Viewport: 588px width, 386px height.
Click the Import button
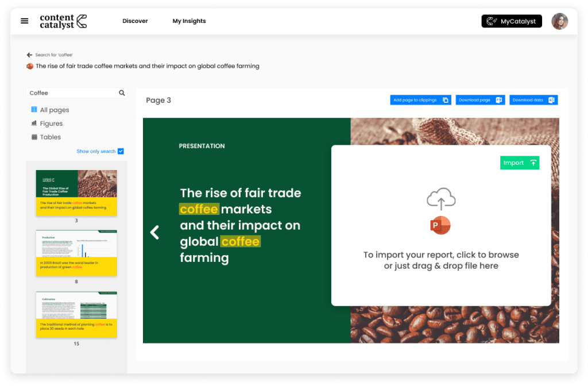(x=519, y=163)
